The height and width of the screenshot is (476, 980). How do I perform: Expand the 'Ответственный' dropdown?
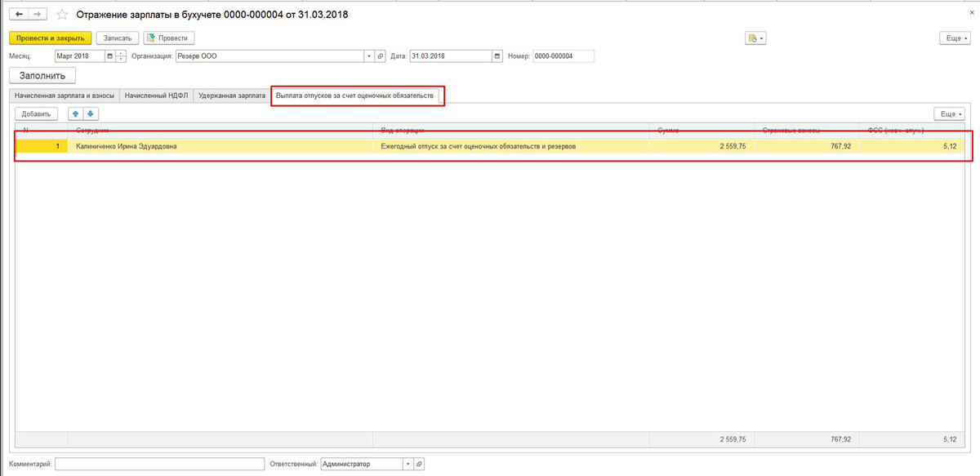click(x=408, y=463)
